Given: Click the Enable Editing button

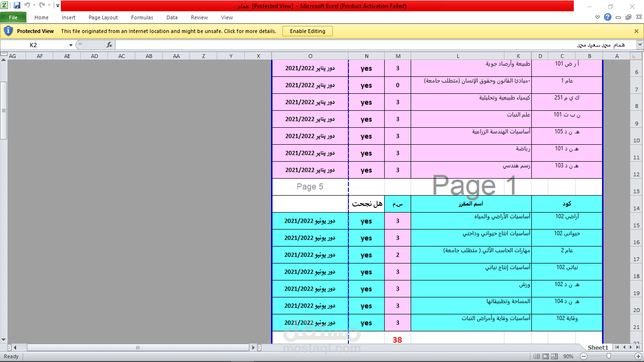Looking at the screenshot, I should pos(307,31).
